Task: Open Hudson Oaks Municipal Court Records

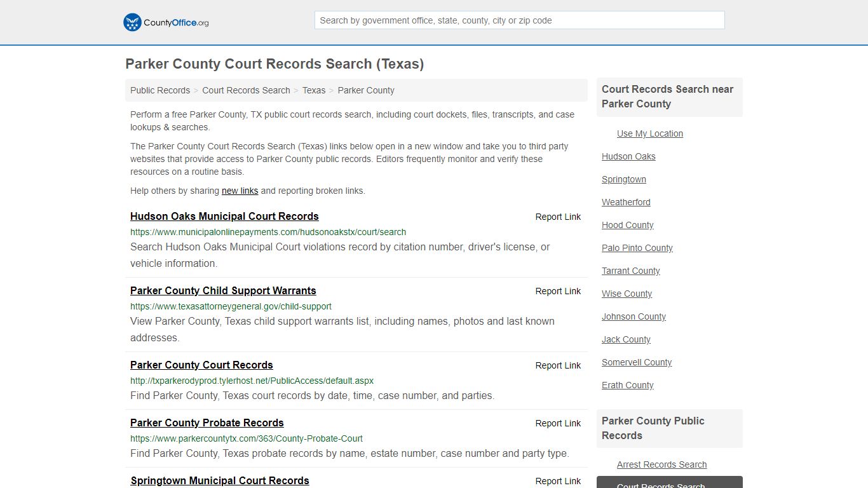Action: 224,216
